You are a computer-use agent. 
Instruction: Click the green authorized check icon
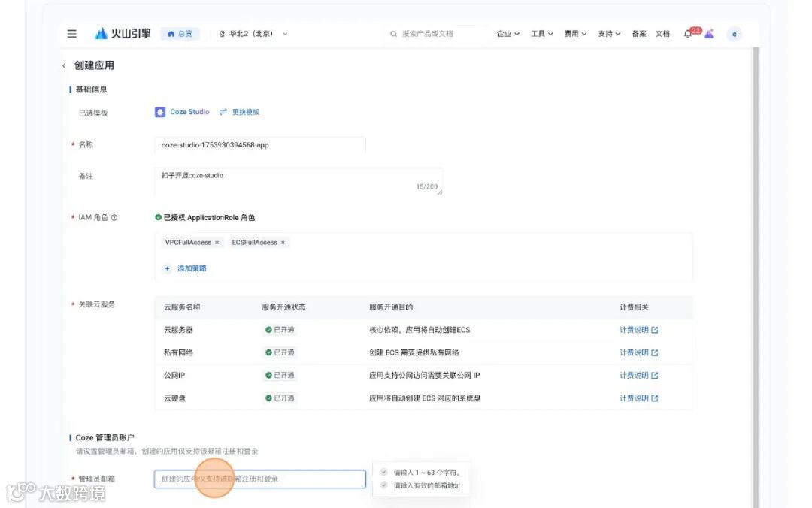[158, 217]
